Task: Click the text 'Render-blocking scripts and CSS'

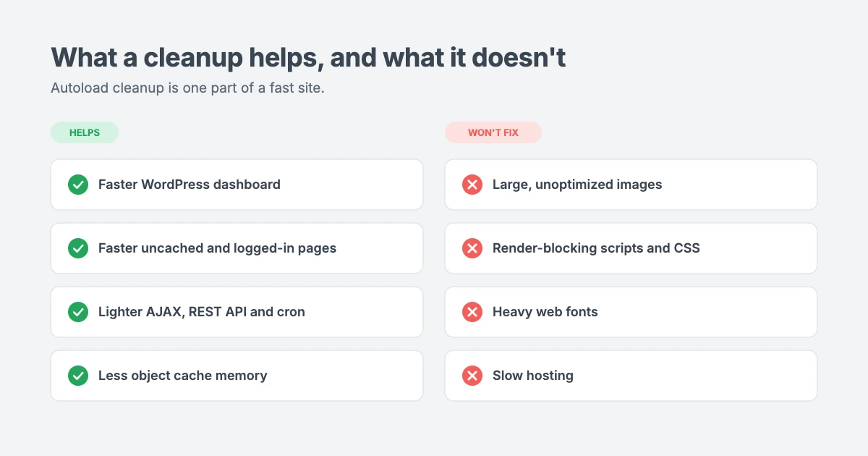Action: [596, 248]
